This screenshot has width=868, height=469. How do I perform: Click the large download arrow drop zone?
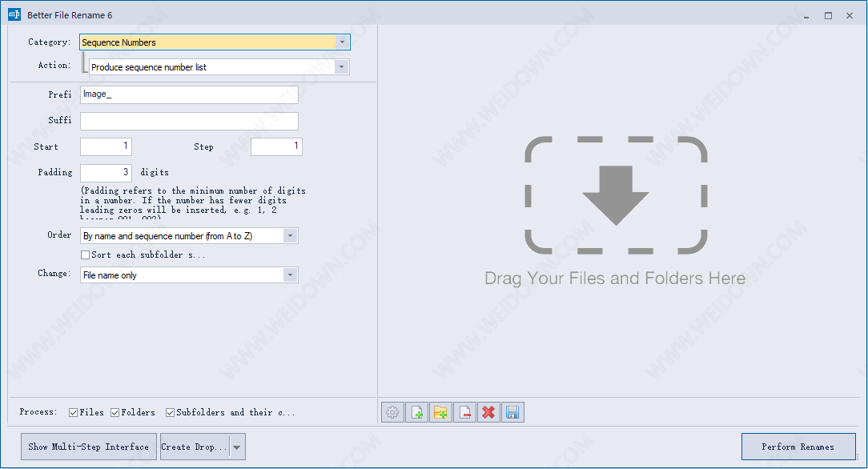616,195
